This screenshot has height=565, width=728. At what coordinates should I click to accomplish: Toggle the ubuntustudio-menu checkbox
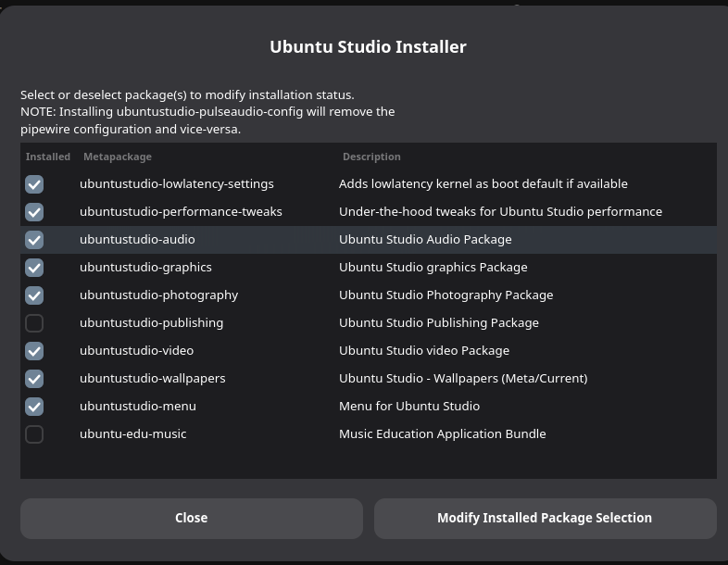tap(34, 407)
